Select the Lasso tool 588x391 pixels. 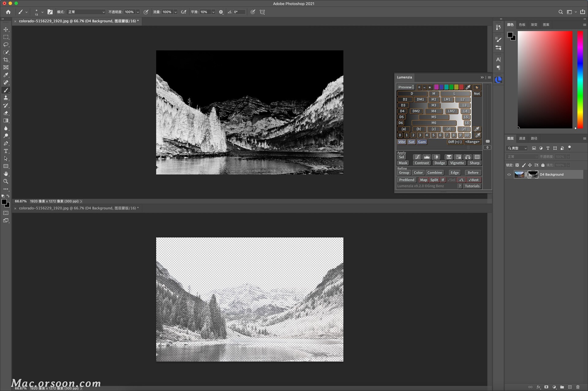pos(6,45)
